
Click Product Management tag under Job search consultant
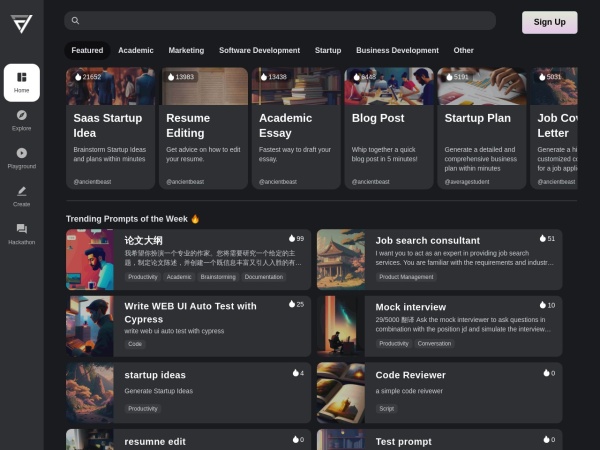click(406, 277)
